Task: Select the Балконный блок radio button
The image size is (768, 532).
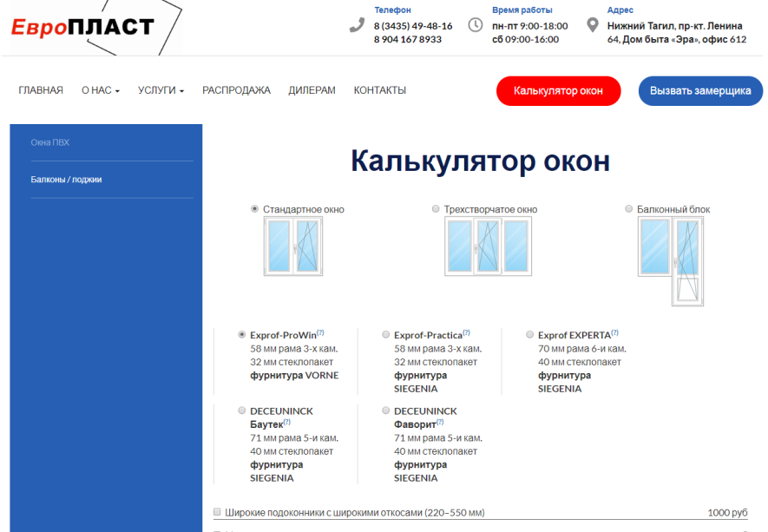Action: 629,209
